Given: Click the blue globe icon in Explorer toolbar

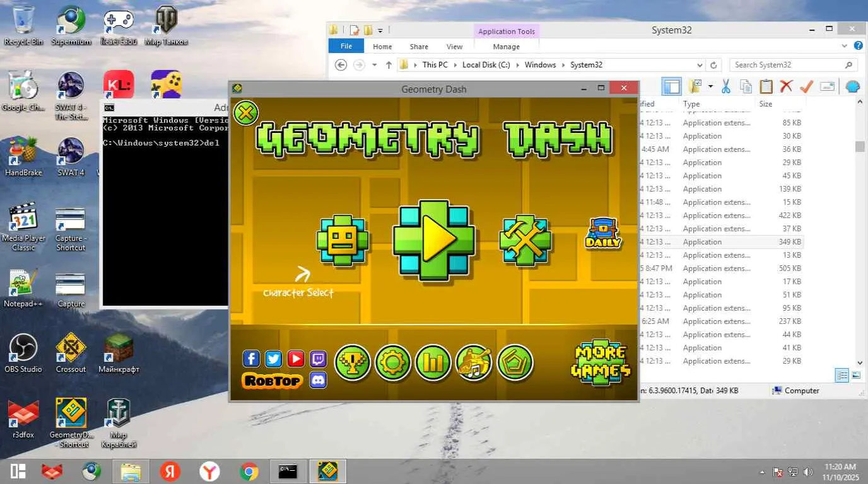Looking at the screenshot, I should (852, 87).
